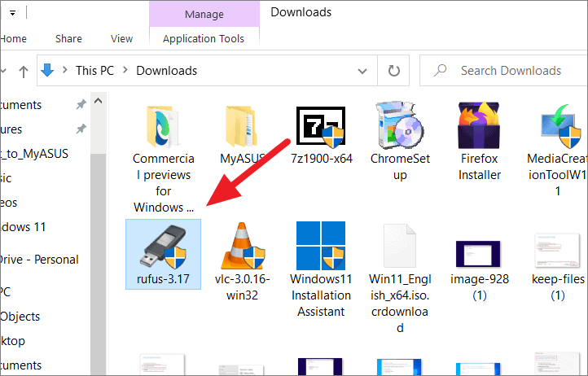Image resolution: width=588 pixels, height=376 pixels.
Task: Select This PC in the sidebar
Action: point(6,291)
